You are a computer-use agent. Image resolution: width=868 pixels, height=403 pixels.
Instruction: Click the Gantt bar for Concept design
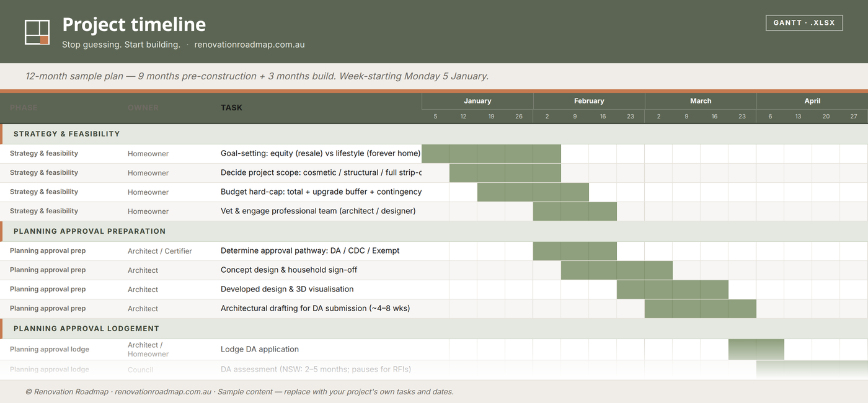coord(617,270)
